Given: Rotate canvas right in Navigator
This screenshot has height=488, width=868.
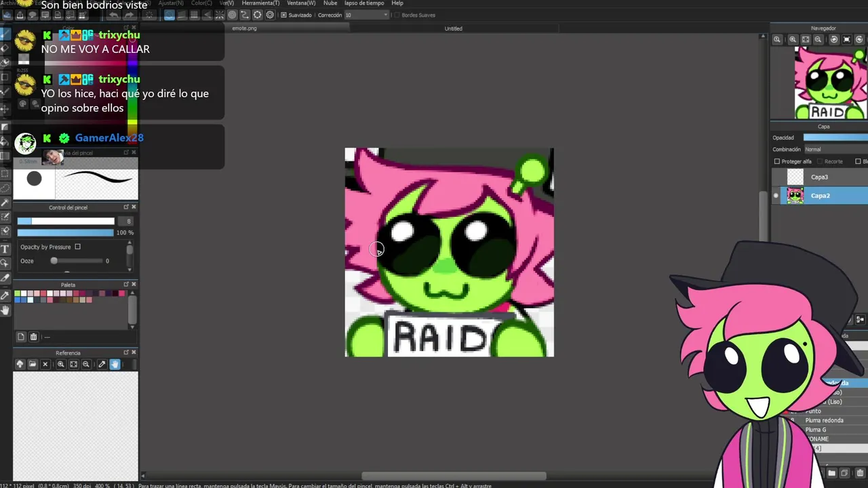Looking at the screenshot, I should click(859, 39).
